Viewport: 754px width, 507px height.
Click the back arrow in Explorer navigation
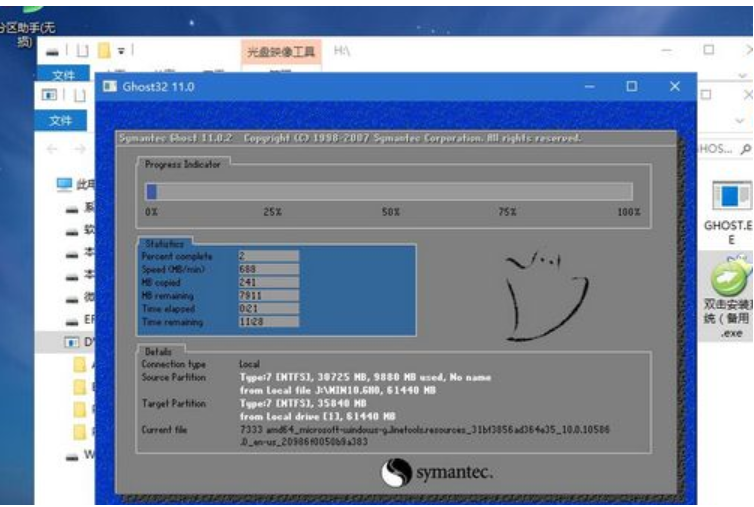coord(52,149)
